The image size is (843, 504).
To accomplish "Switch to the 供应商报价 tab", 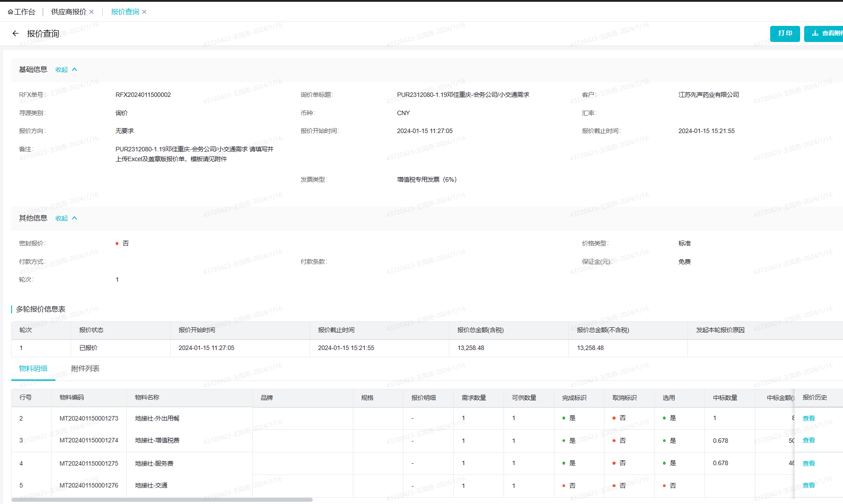I will coord(68,12).
